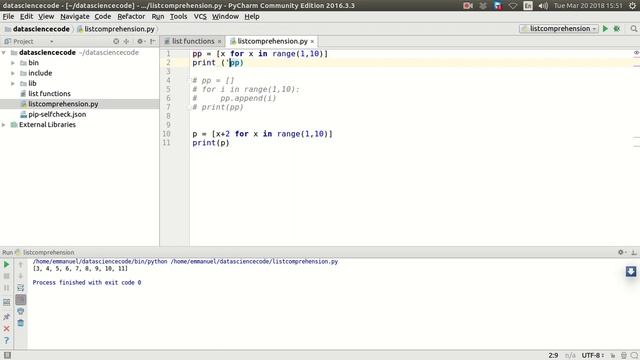The image size is (640, 360).
Task: Close the listcomprehension.py tab
Action: click(312, 42)
